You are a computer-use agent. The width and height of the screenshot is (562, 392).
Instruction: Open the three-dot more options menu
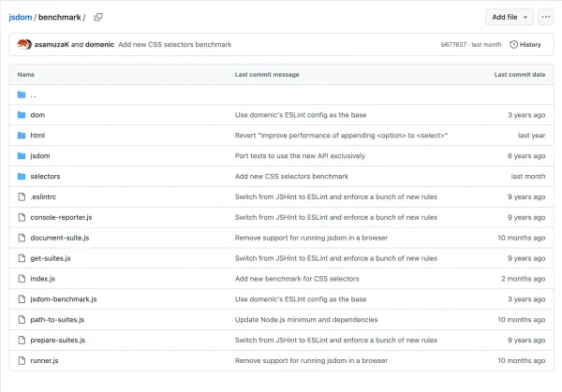[546, 17]
